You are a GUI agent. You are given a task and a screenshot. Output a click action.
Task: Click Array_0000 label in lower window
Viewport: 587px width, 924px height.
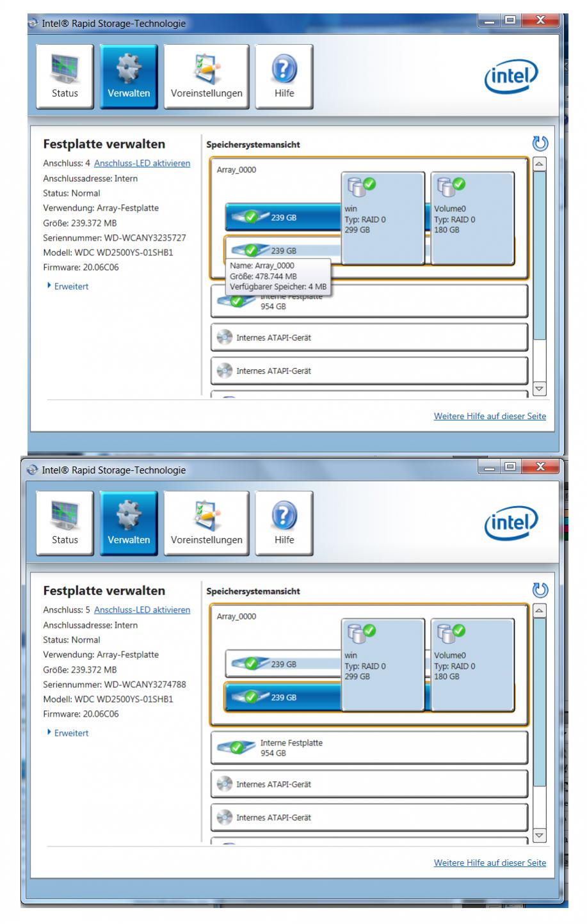pos(236,617)
